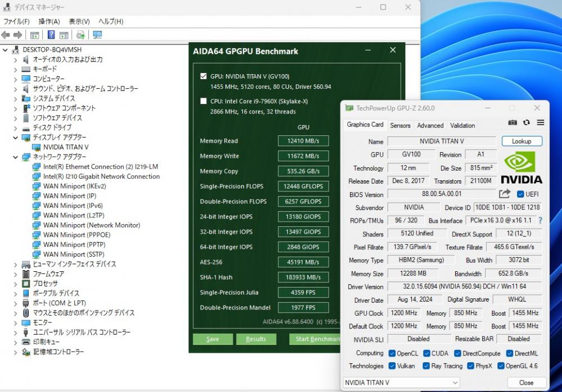This screenshot has width=562, height=392.
Task: Select the NVIDIA TITAN V display adapter icon
Action: pyautogui.click(x=36, y=147)
